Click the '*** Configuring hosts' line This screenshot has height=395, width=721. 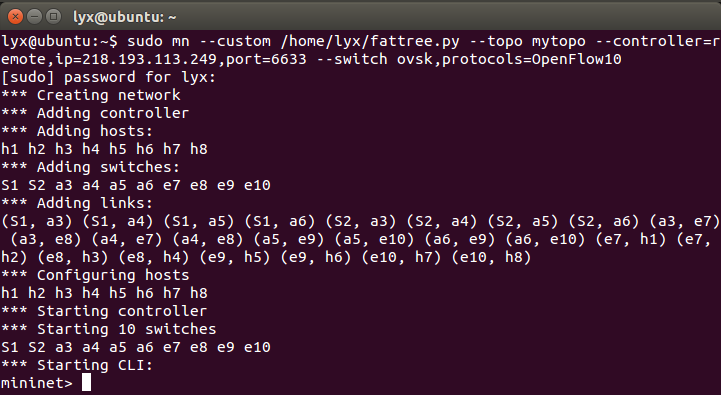95,275
